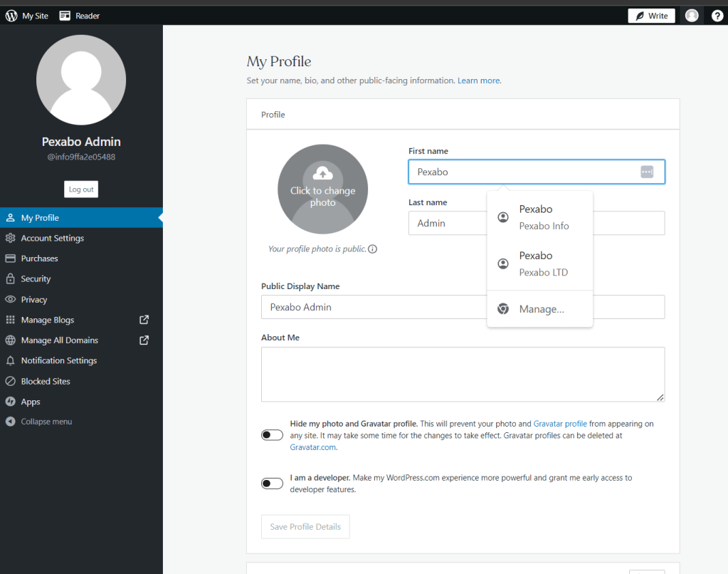This screenshot has width=728, height=574.
Task: Click info icon beside profile photo notice
Action: 372,249
